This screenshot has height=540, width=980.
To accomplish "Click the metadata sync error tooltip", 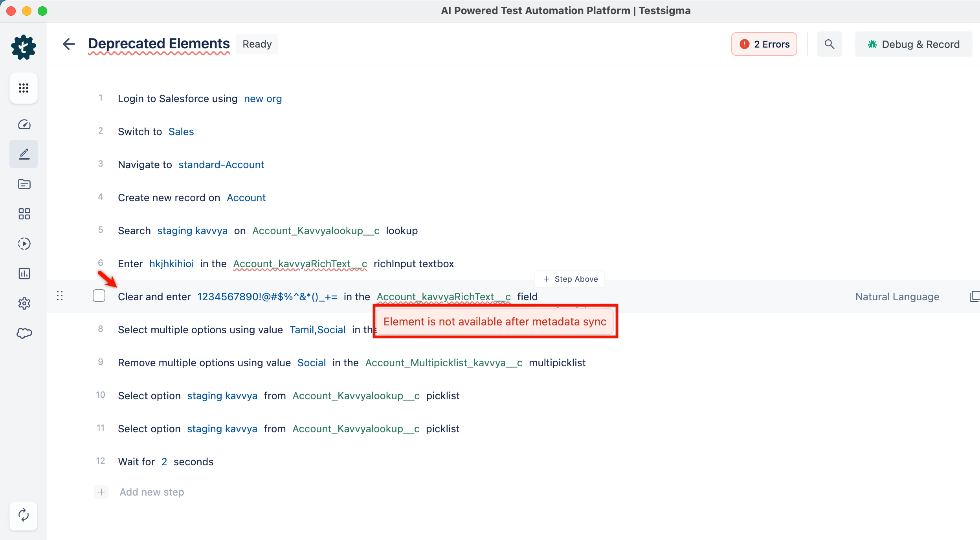I will 495,321.
